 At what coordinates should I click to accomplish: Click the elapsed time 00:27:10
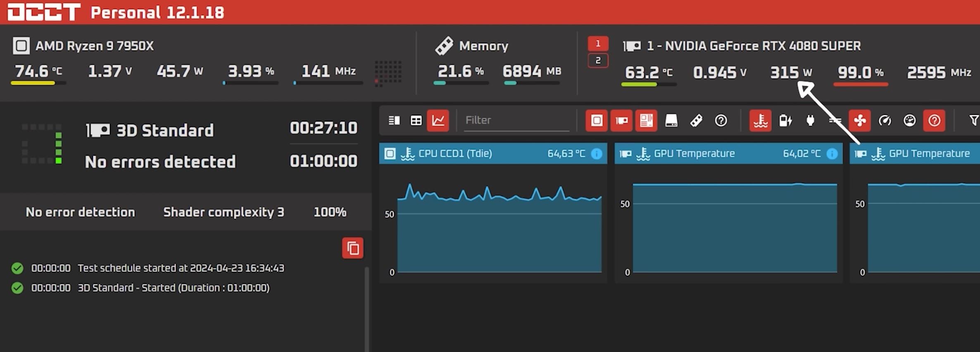click(323, 128)
